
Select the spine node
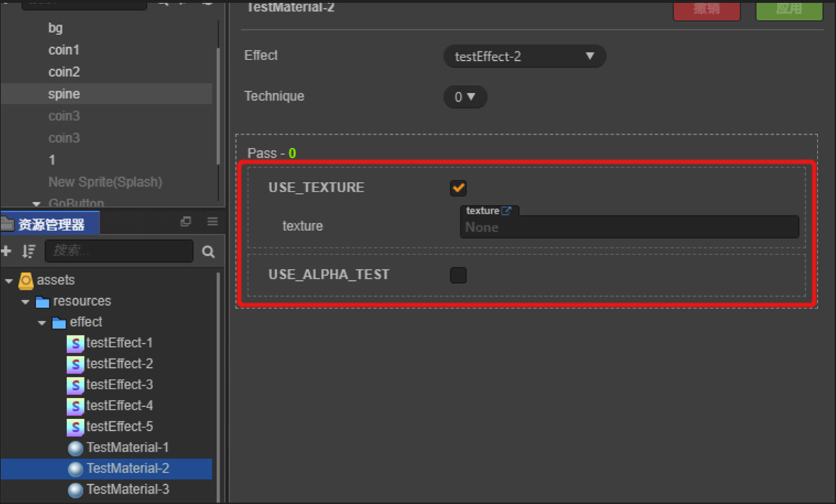coord(106,94)
